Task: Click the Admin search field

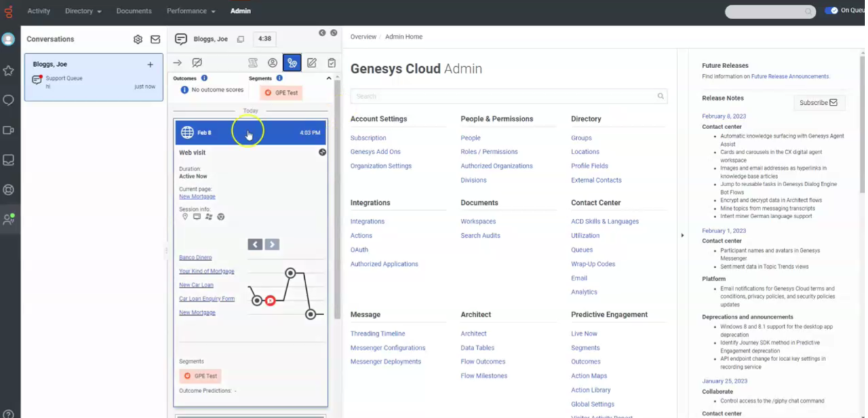Action: coord(508,96)
